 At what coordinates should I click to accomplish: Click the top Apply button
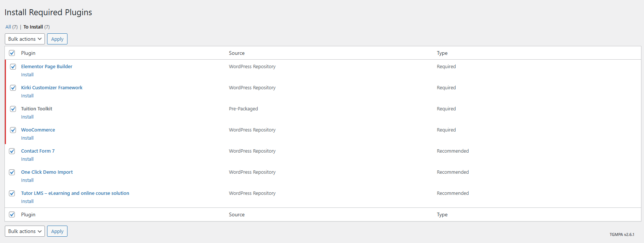click(57, 39)
